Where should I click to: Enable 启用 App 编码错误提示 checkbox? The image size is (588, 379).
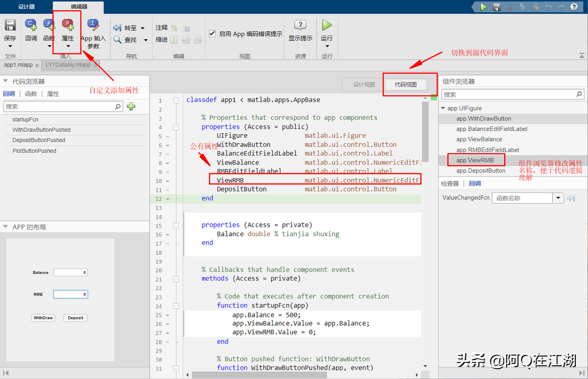212,33
